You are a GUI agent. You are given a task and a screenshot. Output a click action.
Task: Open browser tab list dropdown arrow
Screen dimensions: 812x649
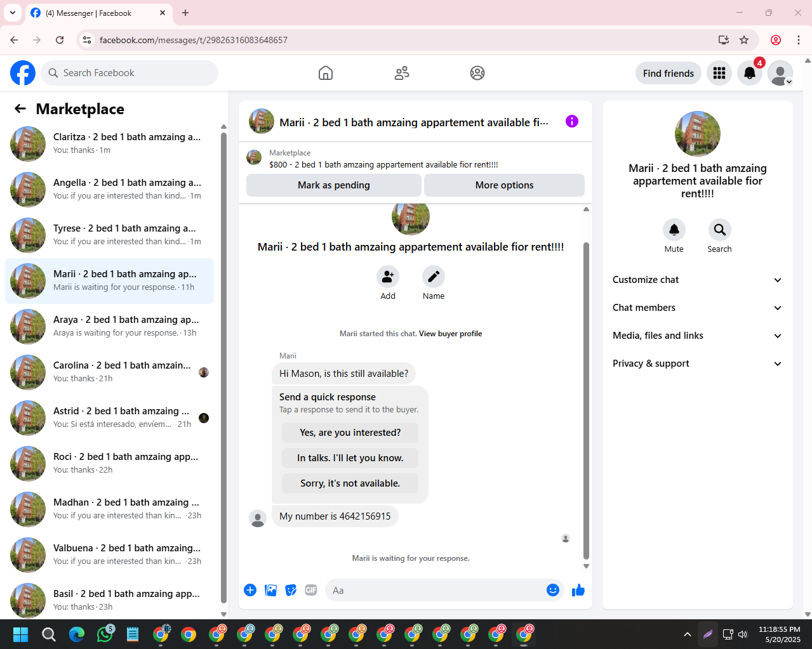[x=13, y=13]
